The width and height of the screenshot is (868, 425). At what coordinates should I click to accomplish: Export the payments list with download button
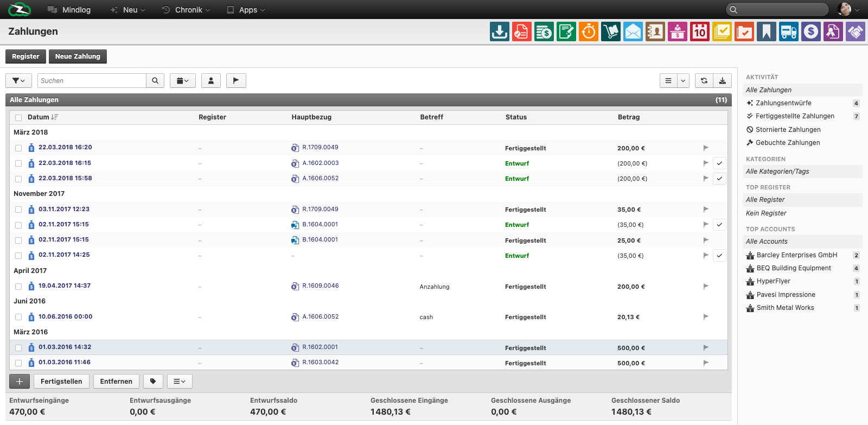click(x=723, y=80)
